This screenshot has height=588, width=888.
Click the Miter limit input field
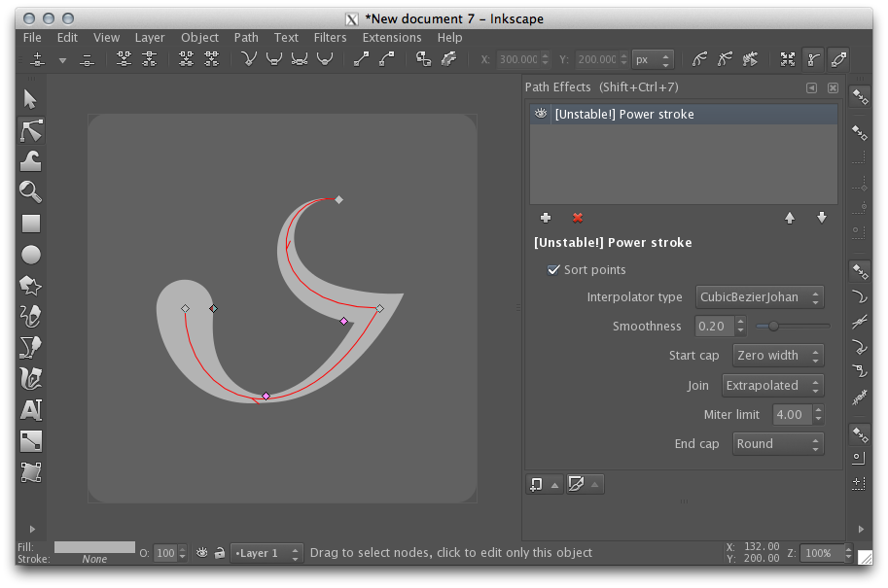pyautogui.click(x=790, y=415)
